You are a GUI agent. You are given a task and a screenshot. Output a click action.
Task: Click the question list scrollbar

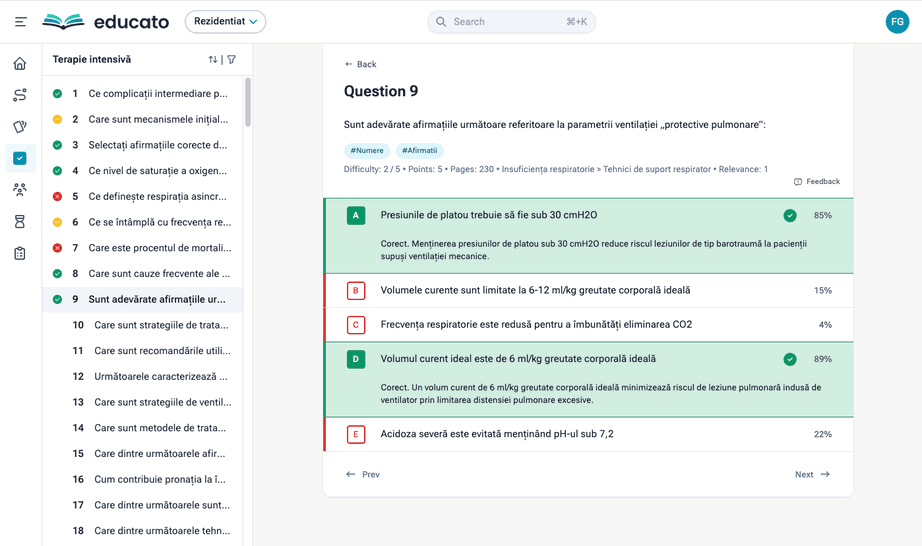tap(248, 102)
